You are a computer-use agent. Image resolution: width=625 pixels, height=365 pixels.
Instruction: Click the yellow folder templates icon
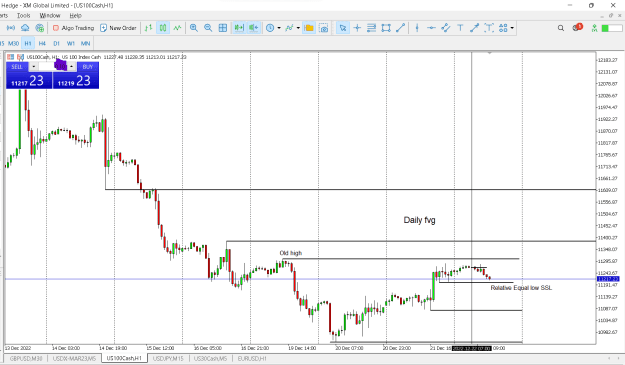coord(309,28)
